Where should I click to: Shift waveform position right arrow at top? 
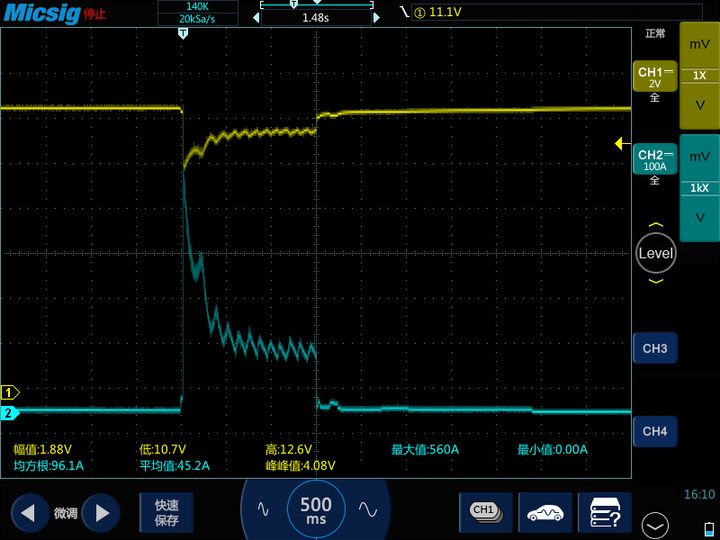coord(377,18)
